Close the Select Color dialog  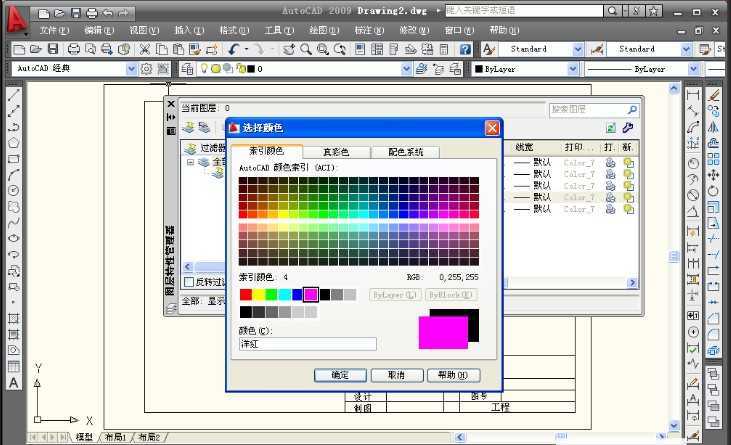492,128
